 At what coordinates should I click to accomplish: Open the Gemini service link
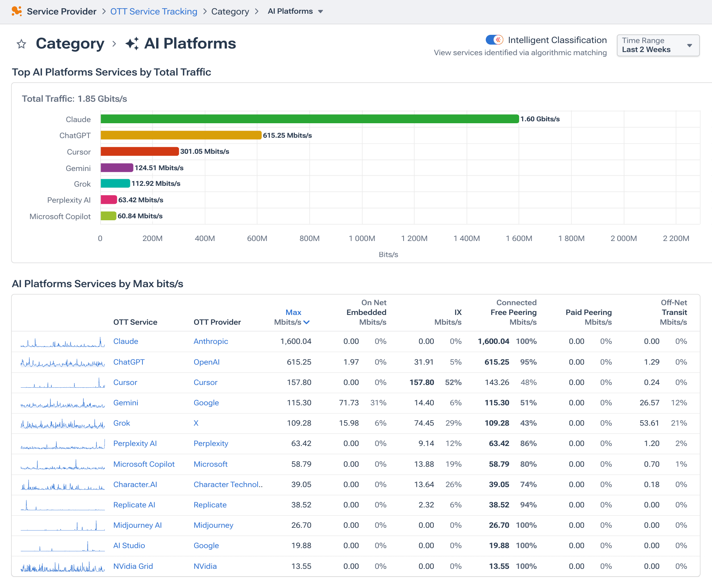coord(126,403)
